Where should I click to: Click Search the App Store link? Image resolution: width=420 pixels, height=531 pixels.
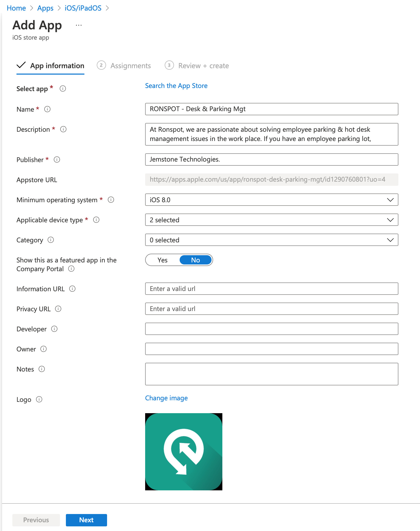click(x=176, y=86)
